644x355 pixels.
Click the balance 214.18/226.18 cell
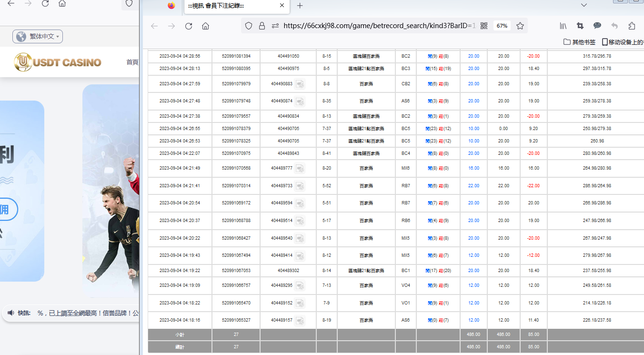597,303
